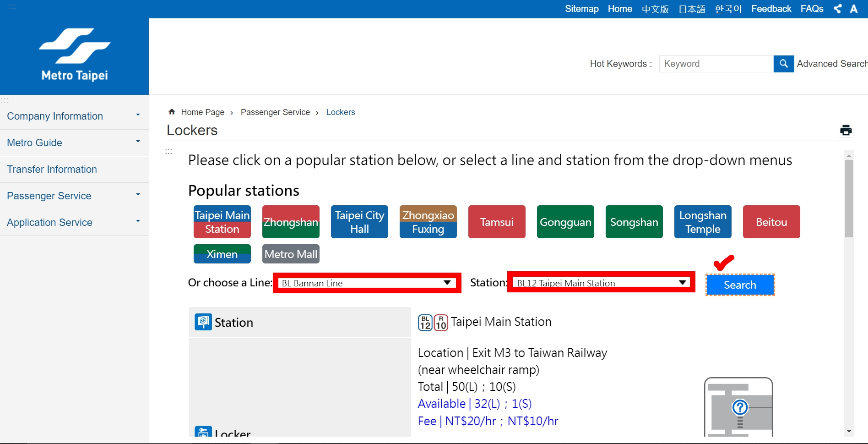The image size is (868, 444).
Task: Click the Station section icon
Action: pyautogui.click(x=203, y=322)
